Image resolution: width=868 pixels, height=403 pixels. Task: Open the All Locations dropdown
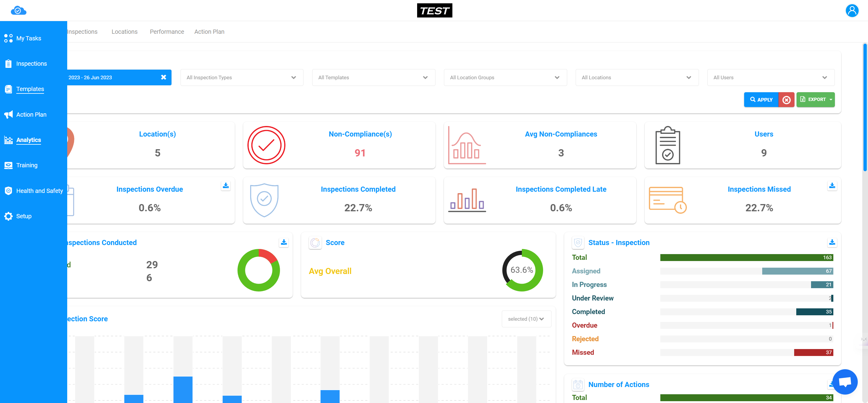pyautogui.click(x=637, y=77)
